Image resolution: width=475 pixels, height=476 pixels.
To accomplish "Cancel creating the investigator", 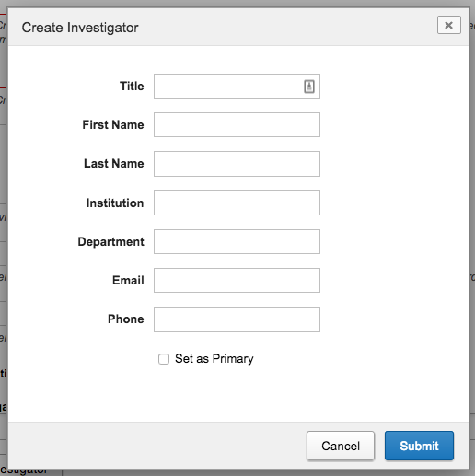I will pyautogui.click(x=341, y=446).
